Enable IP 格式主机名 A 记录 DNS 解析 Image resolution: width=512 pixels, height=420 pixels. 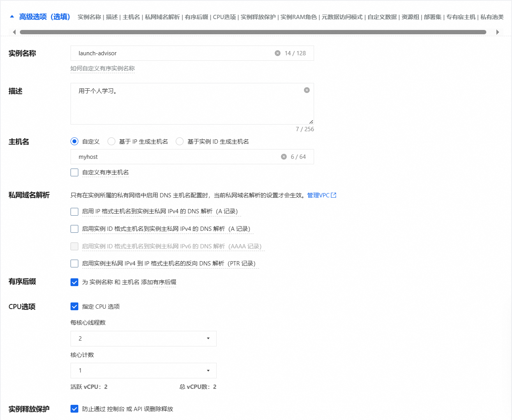tap(74, 212)
